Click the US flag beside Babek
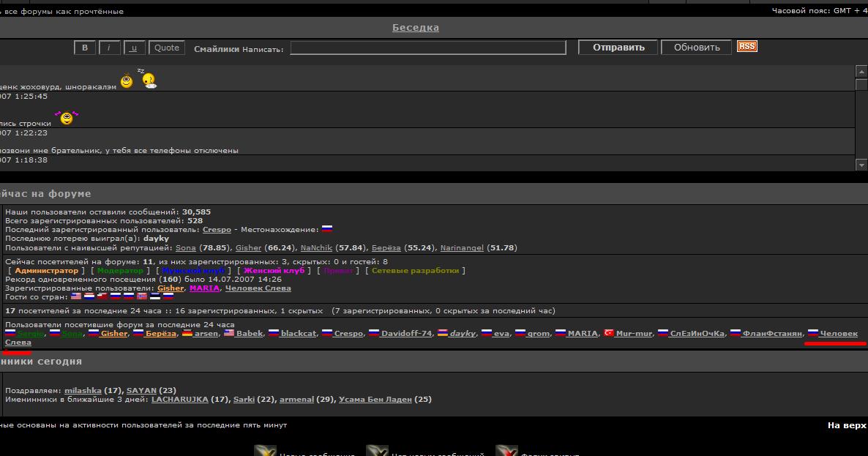868x456 pixels. click(229, 333)
